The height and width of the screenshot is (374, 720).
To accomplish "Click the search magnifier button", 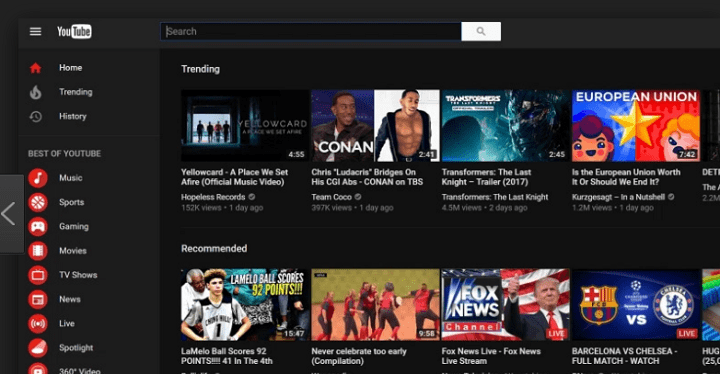I will pyautogui.click(x=481, y=31).
